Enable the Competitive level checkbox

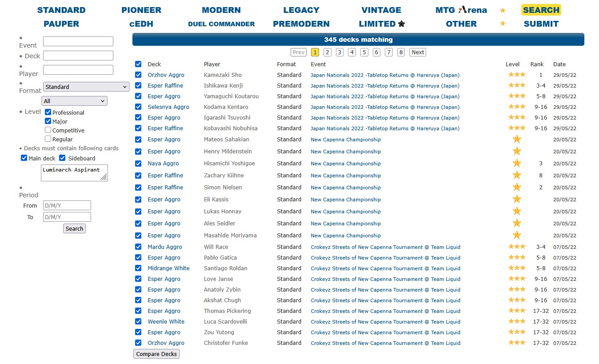tap(48, 130)
